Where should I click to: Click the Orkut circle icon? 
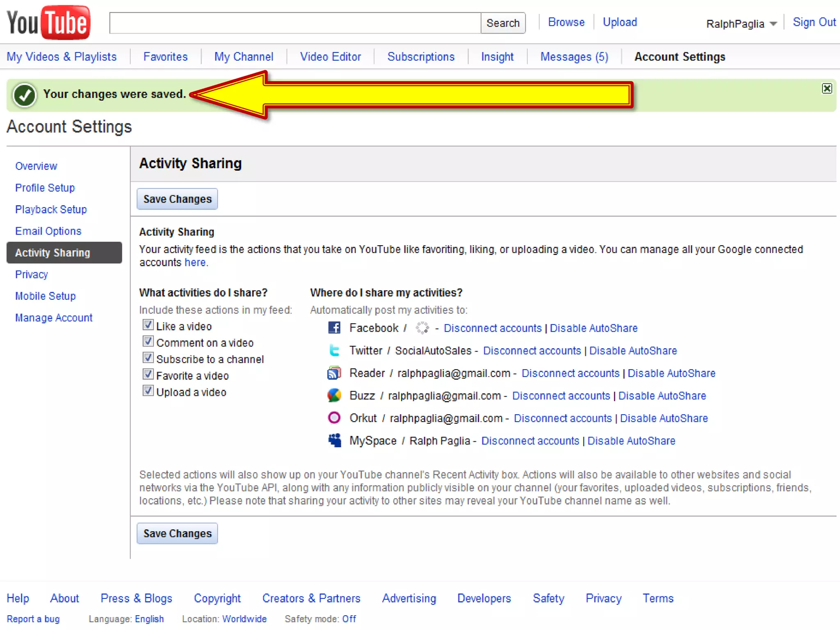click(334, 418)
